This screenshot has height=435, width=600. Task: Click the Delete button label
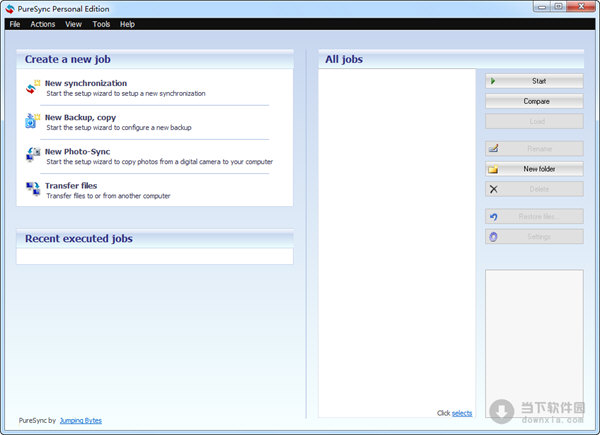click(539, 189)
